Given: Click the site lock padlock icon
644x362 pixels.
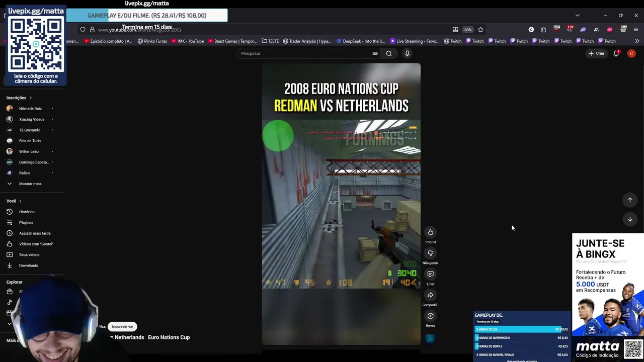Looking at the screenshot, I should click(92, 30).
